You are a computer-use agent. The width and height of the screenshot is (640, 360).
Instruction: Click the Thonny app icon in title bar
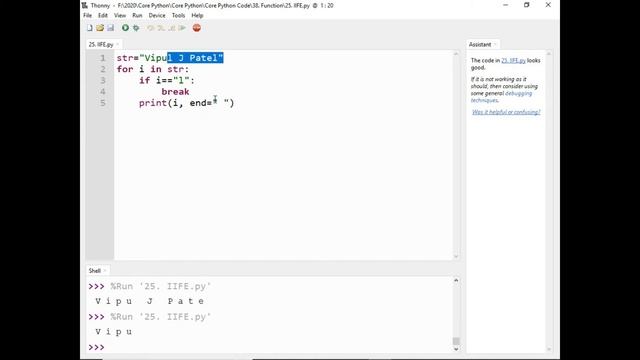click(84, 5)
